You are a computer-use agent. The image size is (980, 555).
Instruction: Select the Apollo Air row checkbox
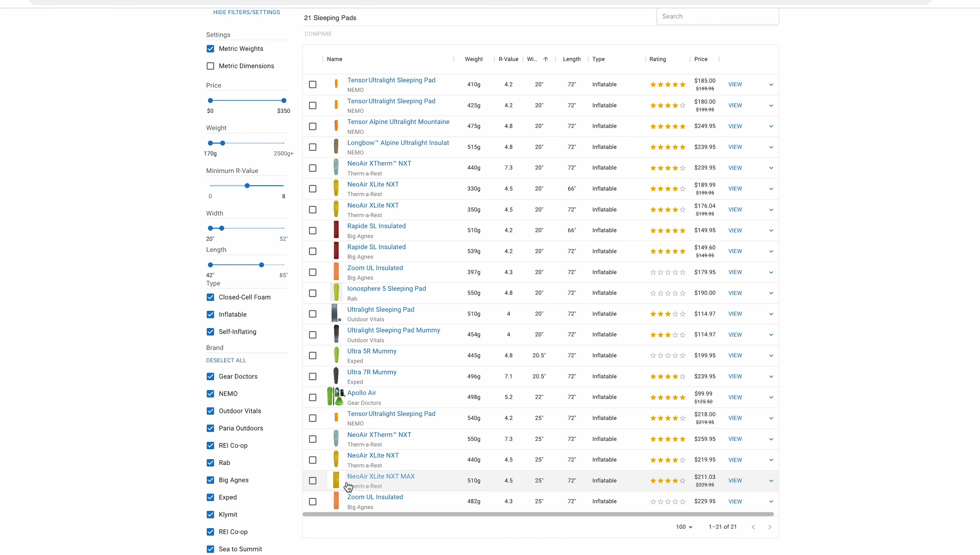pos(313,397)
